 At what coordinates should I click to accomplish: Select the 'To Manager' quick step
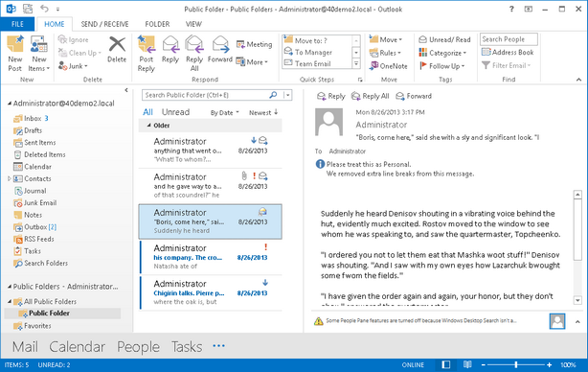[317, 52]
